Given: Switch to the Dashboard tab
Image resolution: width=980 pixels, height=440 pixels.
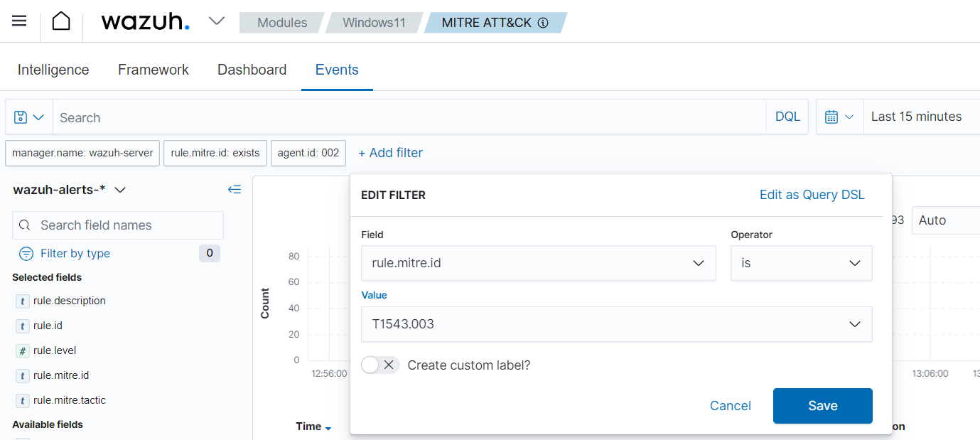Looking at the screenshot, I should [x=252, y=69].
